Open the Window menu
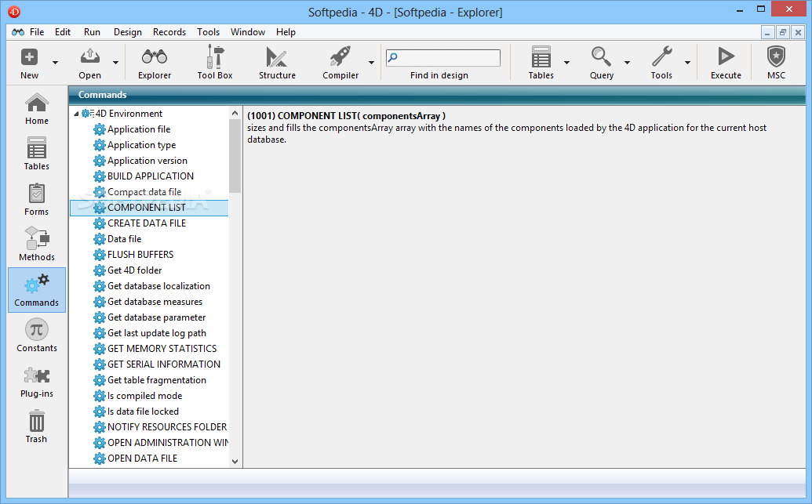 pyautogui.click(x=248, y=32)
